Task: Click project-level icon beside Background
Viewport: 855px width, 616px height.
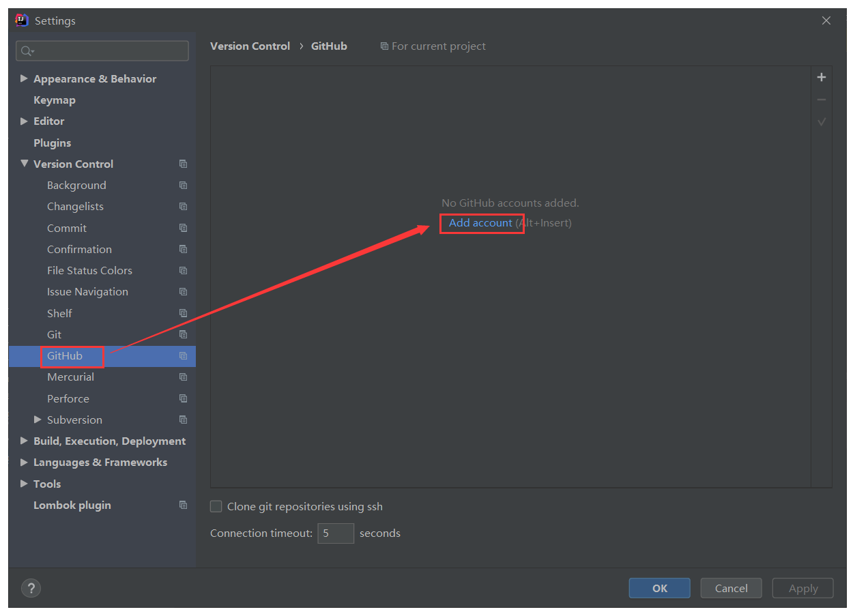Action: [183, 185]
